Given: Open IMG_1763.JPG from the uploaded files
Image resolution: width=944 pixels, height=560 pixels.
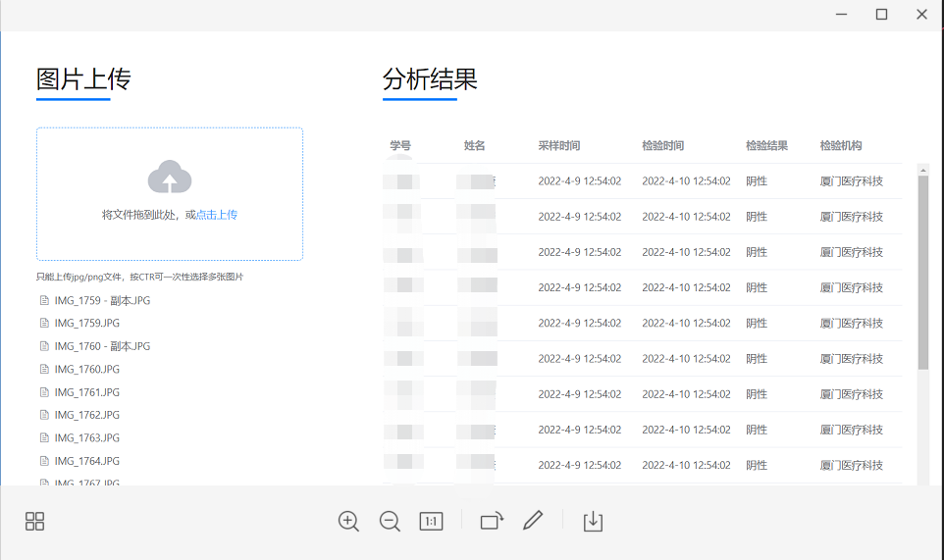Looking at the screenshot, I should coord(86,438).
